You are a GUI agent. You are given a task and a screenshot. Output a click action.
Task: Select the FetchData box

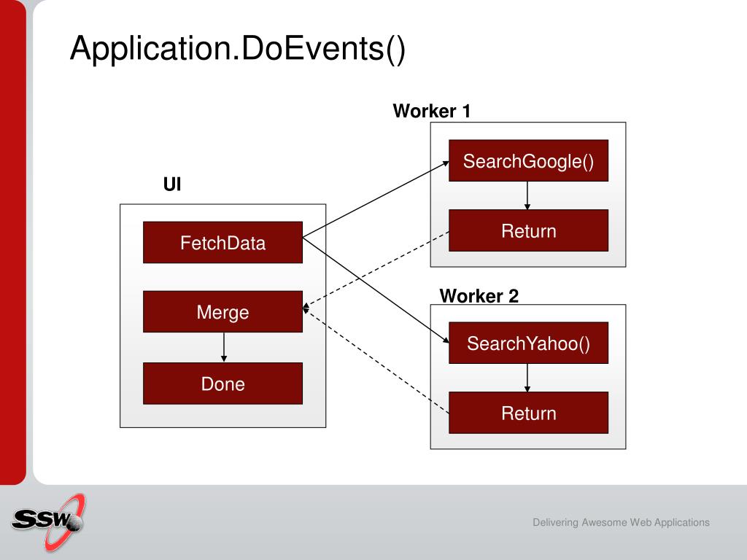[x=222, y=242]
